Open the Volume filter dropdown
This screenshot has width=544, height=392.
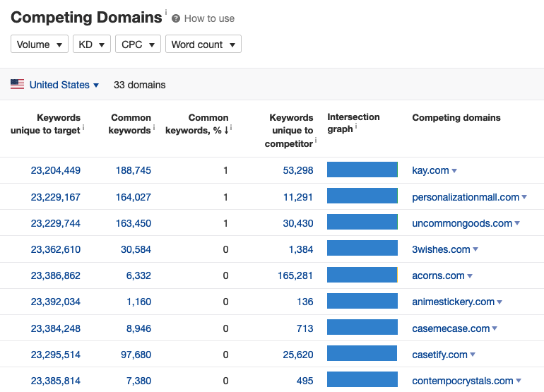pos(40,44)
